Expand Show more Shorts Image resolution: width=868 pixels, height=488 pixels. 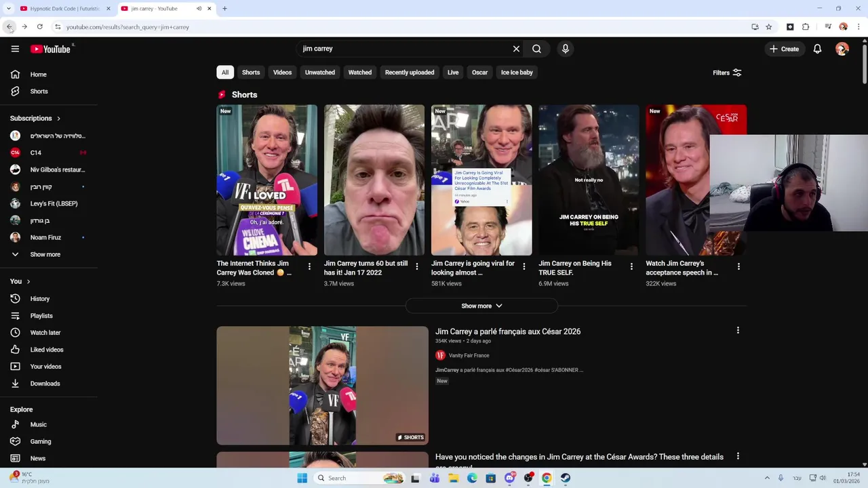[x=481, y=306]
